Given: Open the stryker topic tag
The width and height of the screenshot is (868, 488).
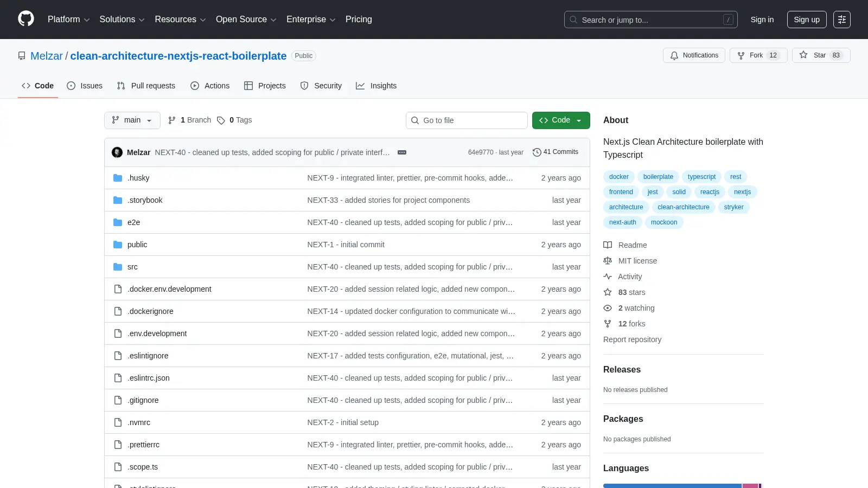Looking at the screenshot, I should 733,207.
